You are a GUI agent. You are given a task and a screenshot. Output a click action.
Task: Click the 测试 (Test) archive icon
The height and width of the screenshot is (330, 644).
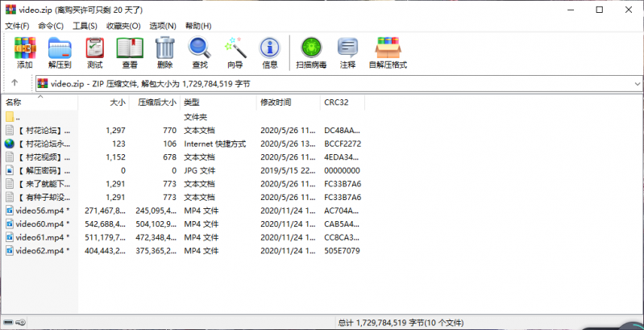(94, 52)
